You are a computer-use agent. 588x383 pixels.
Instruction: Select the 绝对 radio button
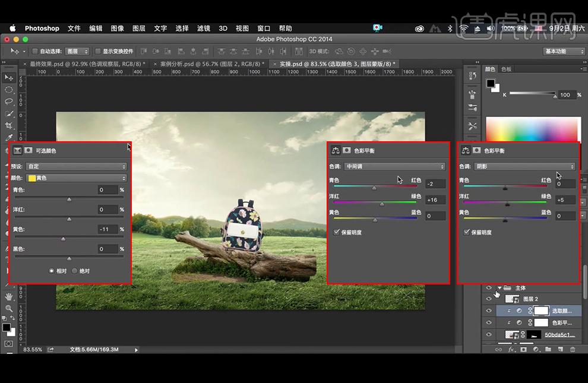(x=74, y=271)
